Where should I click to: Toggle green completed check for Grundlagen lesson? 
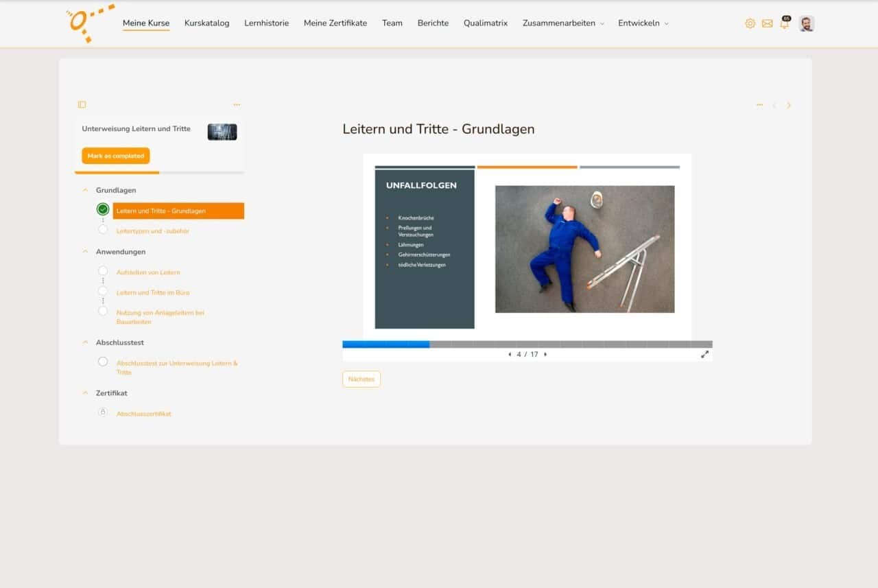click(x=103, y=209)
